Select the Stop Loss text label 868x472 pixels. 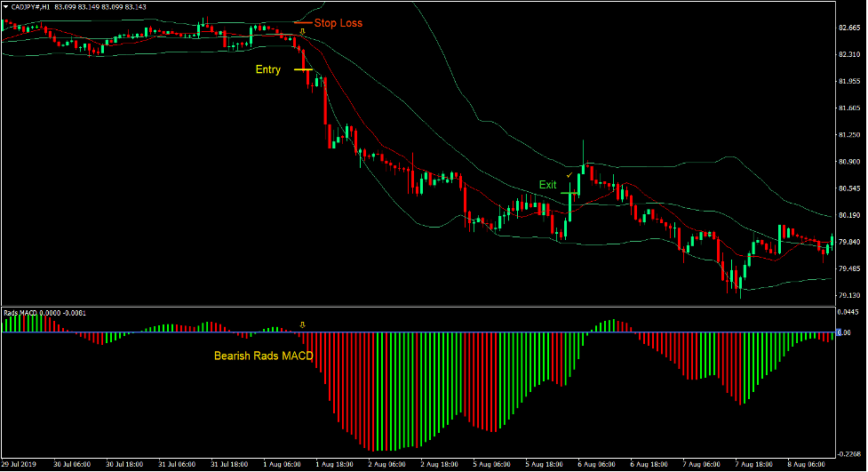[x=338, y=23]
